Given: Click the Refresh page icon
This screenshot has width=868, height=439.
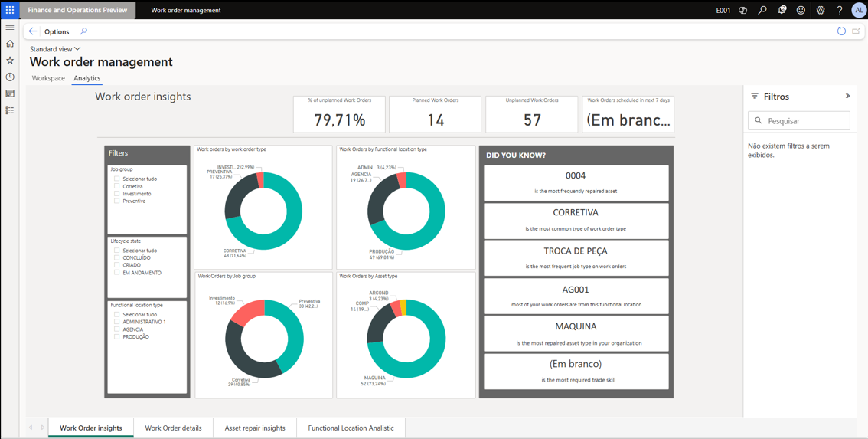Looking at the screenshot, I should 841,31.
